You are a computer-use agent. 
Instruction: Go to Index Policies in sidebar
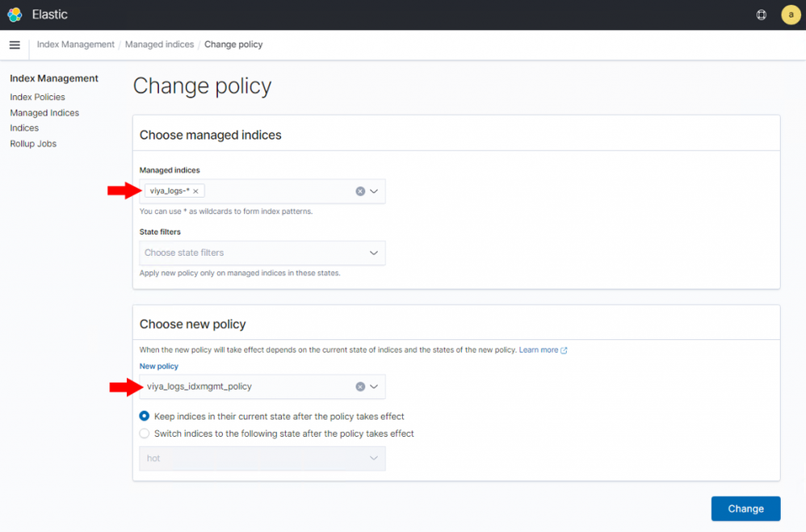point(37,97)
